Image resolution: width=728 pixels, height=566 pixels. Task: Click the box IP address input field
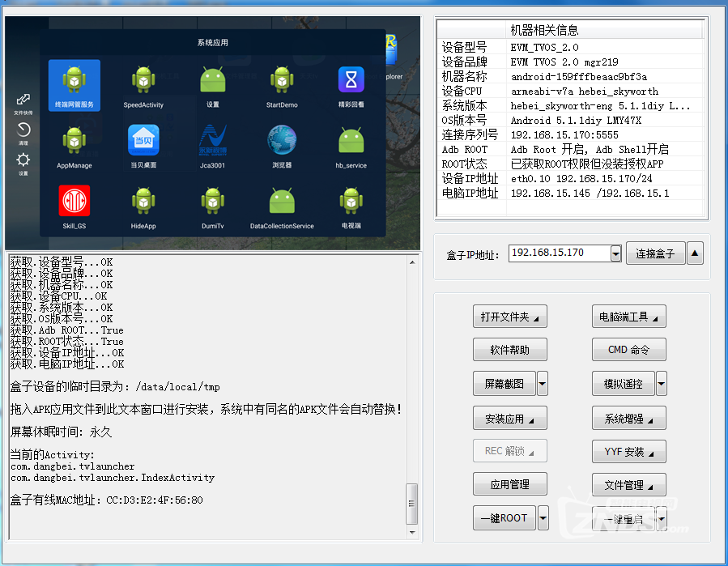click(560, 253)
